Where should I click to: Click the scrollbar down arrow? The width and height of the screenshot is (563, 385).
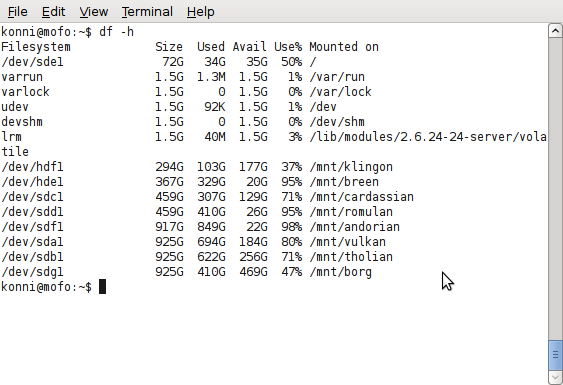click(x=555, y=377)
